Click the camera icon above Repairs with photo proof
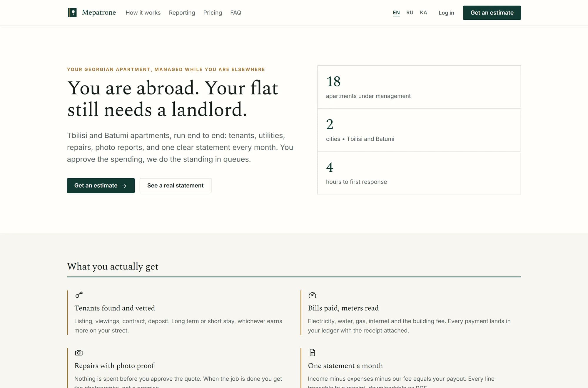Image resolution: width=588 pixels, height=388 pixels. 79,352
